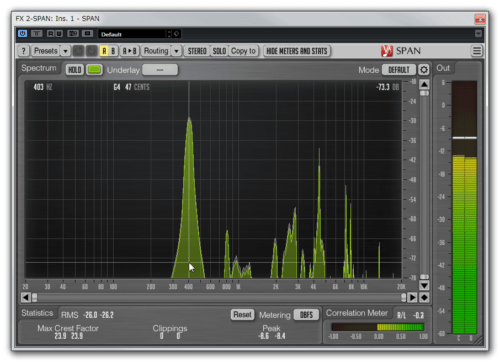
Task: Click the horizontal frequency range scrollbar
Action: coord(219,297)
